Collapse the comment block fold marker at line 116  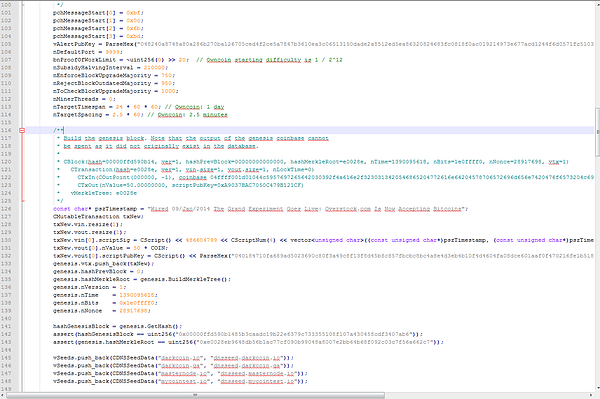tap(22, 130)
